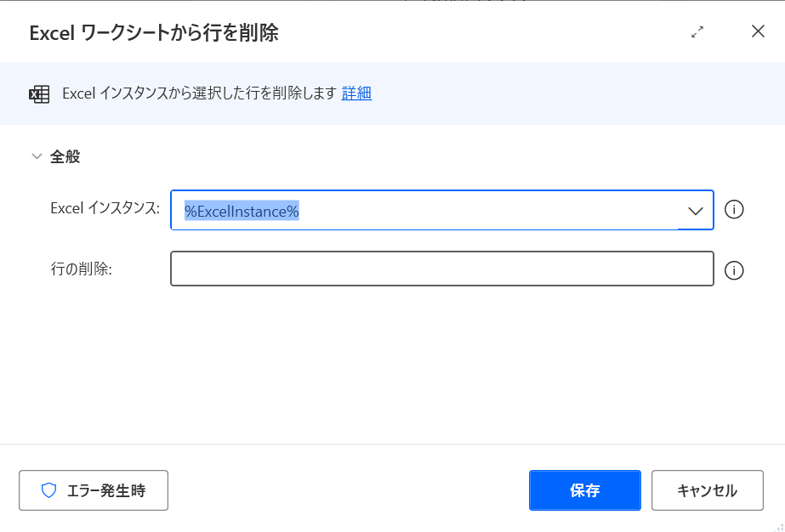Viewport: 785px width, 532px height.
Task: Click the expand dialog diagonal arrows icon
Action: point(697,32)
